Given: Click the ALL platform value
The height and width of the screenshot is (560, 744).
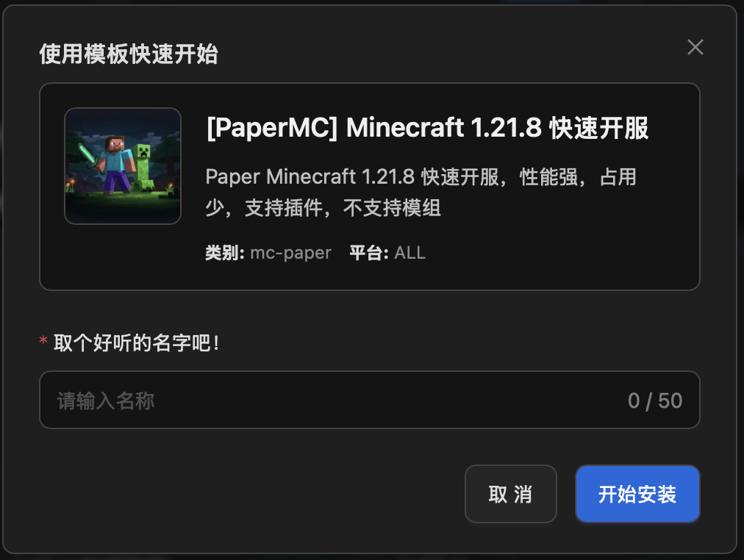Looking at the screenshot, I should [410, 253].
